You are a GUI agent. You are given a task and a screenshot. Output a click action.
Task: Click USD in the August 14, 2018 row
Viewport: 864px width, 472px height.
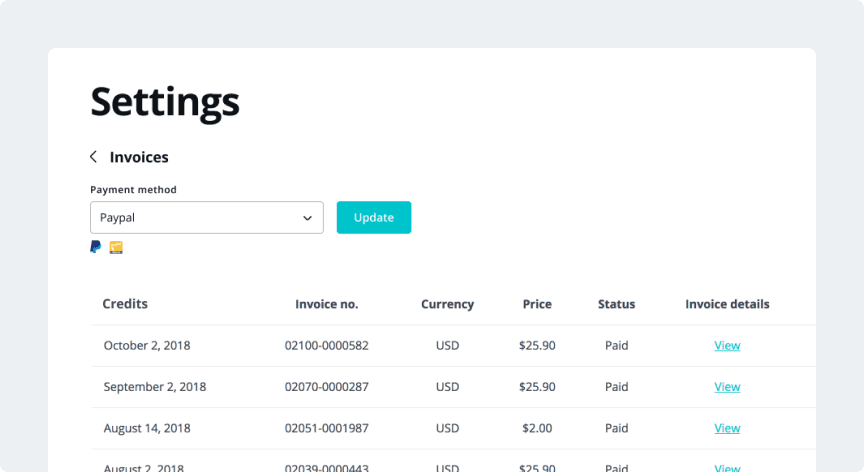(x=447, y=428)
